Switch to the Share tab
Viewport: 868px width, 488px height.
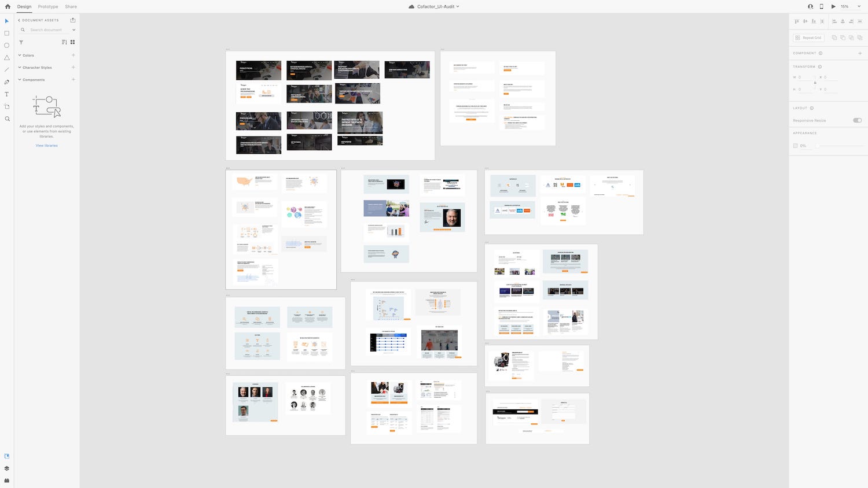click(x=71, y=6)
